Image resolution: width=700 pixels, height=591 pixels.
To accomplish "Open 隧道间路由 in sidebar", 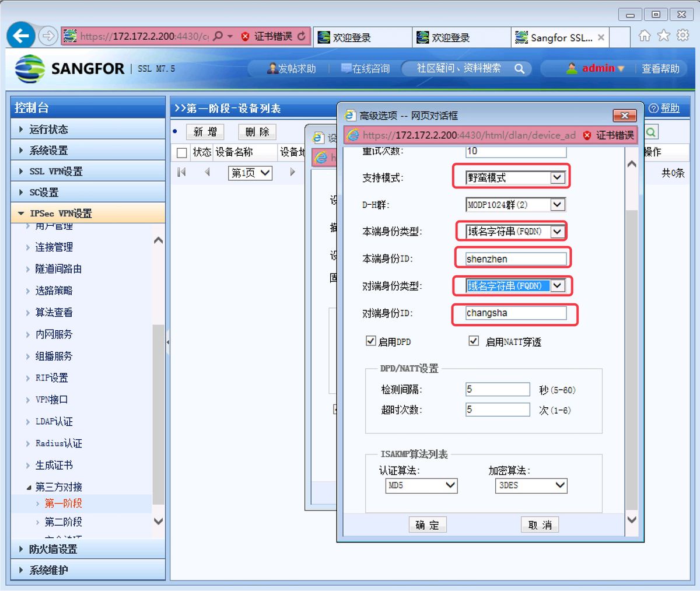I will coord(58,269).
